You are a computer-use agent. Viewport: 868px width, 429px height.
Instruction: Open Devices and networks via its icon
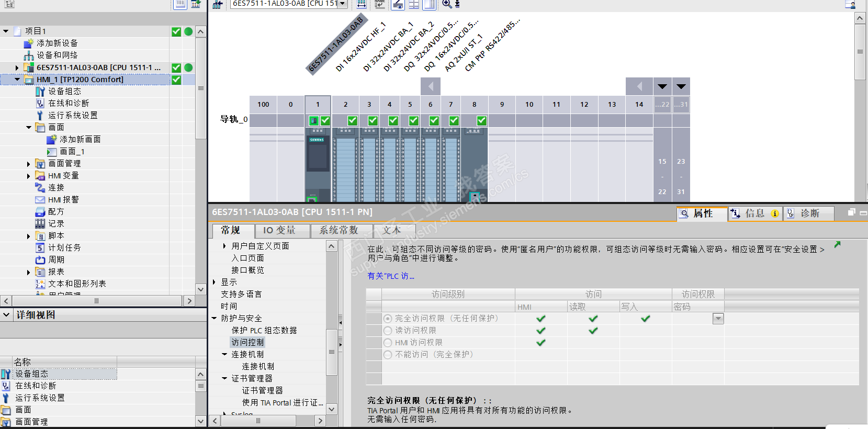[29, 55]
